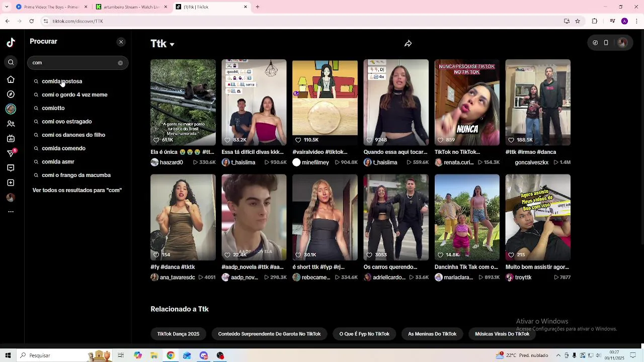This screenshot has height=362, width=644.
Task: Bookmark this page with the star icon
Action: tap(578, 21)
